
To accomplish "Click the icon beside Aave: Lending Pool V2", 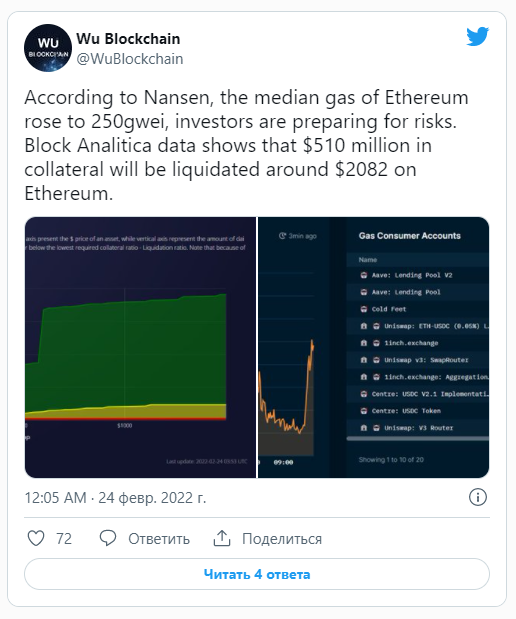I will (x=364, y=275).
